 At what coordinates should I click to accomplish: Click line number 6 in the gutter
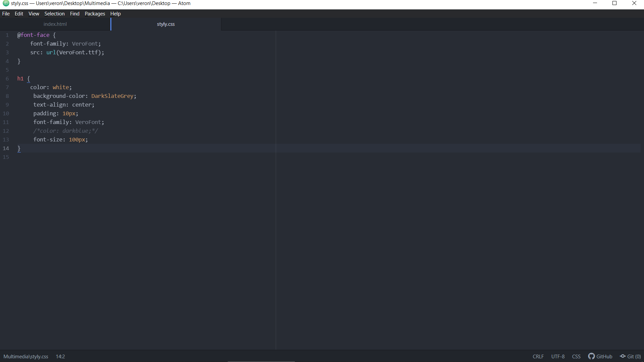pos(7,78)
